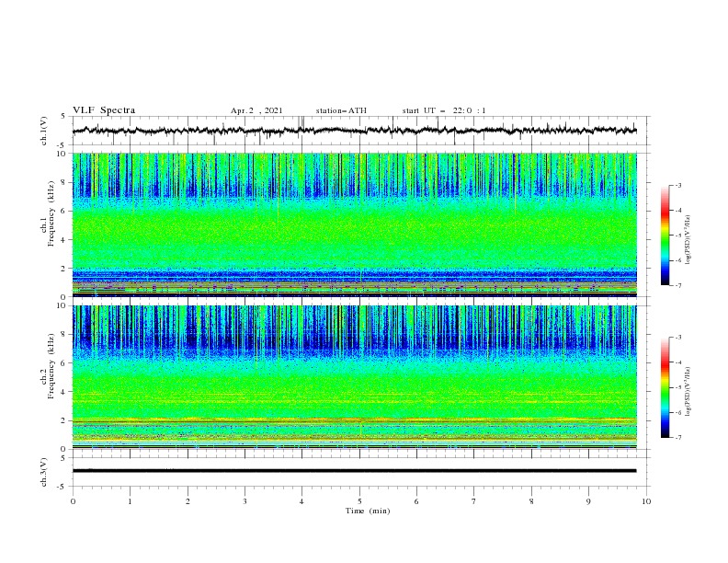Viewport: 728px width, 563px height.
Task: Select the "start UT = 22:0 :1" text
Action: click(x=444, y=110)
